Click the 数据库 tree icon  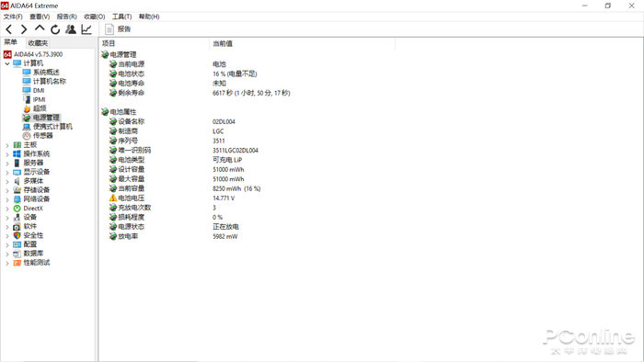[x=17, y=254]
